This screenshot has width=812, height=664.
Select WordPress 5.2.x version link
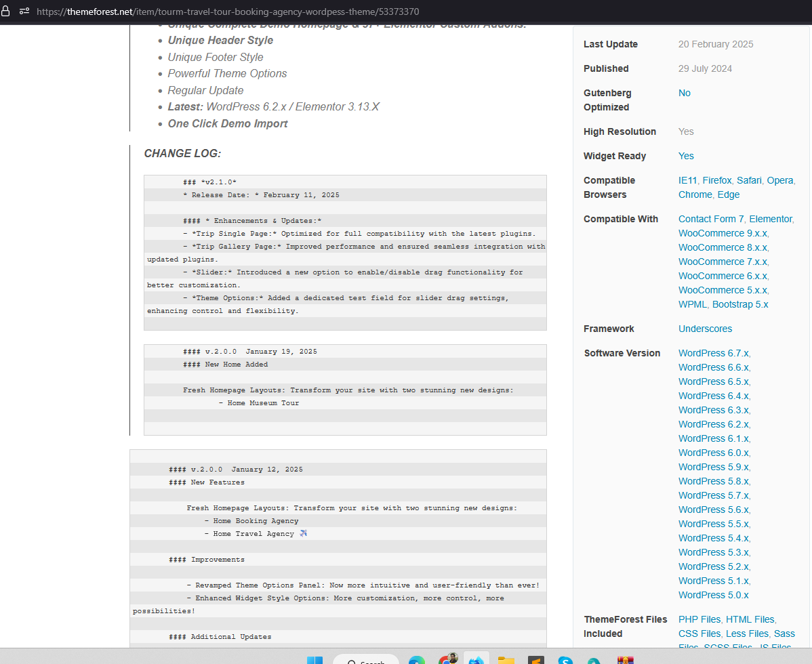713,566
